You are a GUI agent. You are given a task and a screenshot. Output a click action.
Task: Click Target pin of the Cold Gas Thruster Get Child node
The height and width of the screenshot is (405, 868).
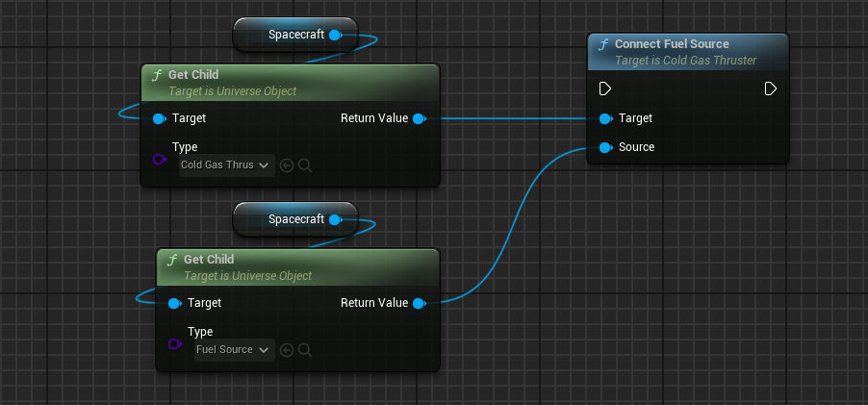[x=159, y=118]
